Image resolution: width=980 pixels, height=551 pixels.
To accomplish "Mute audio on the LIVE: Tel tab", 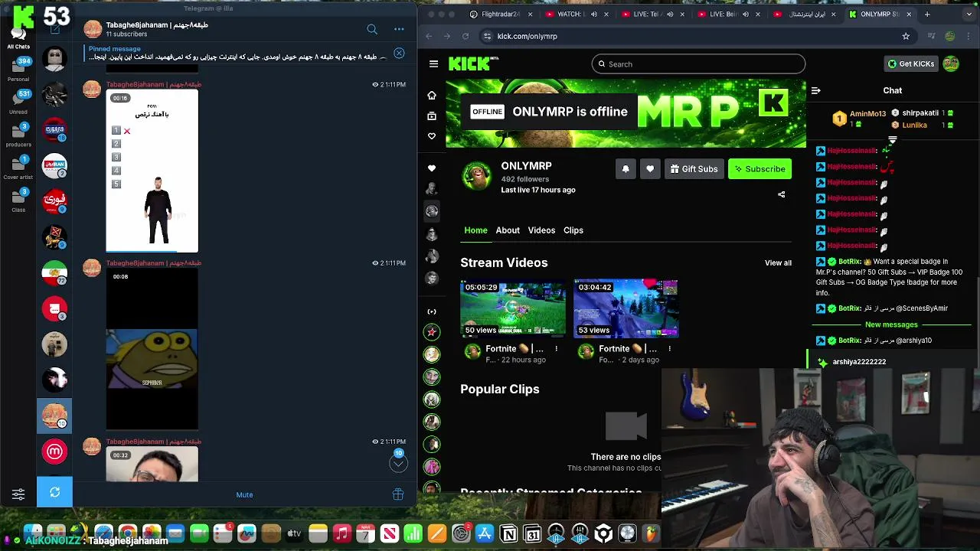I will tap(670, 14).
